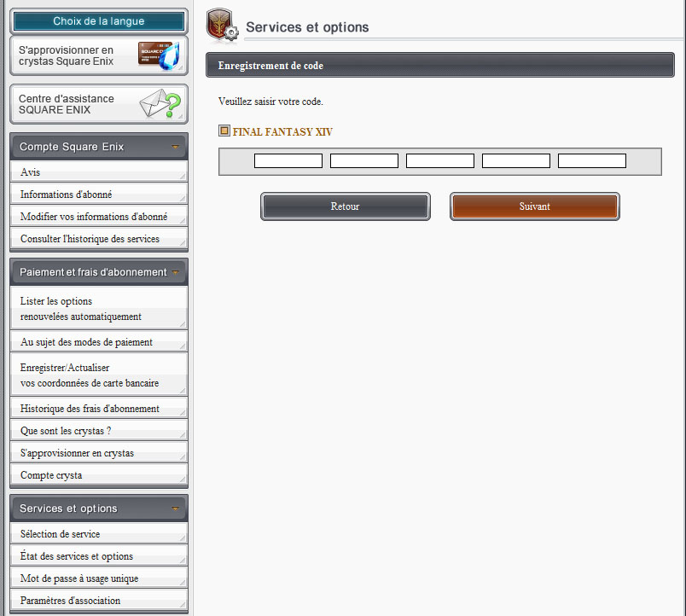Focus the fifth code input box
This screenshot has height=616, width=686.
[x=592, y=160]
